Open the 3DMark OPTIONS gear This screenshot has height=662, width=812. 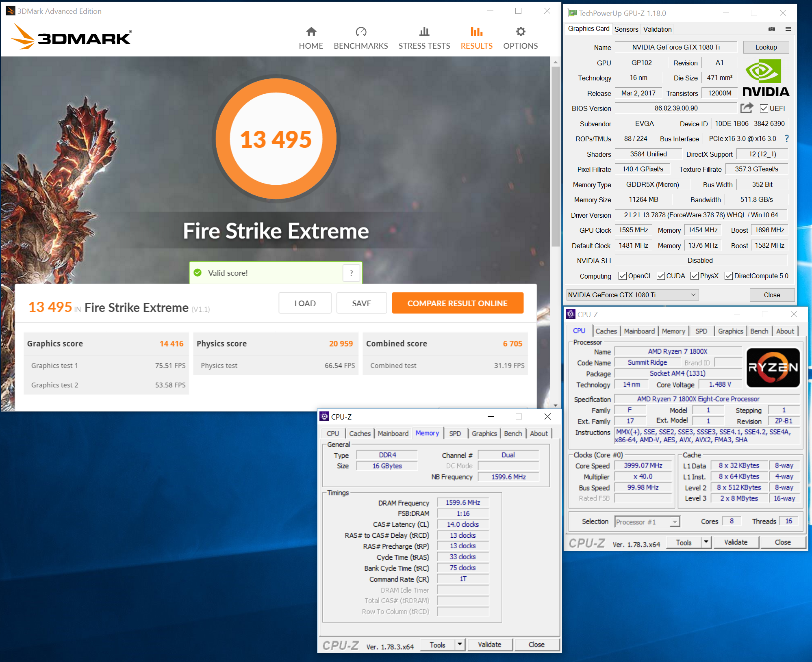click(521, 38)
